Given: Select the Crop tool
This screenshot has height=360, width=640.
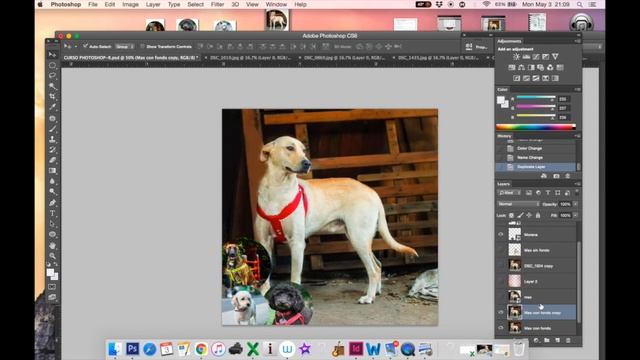Looking at the screenshot, I should 52,97.
